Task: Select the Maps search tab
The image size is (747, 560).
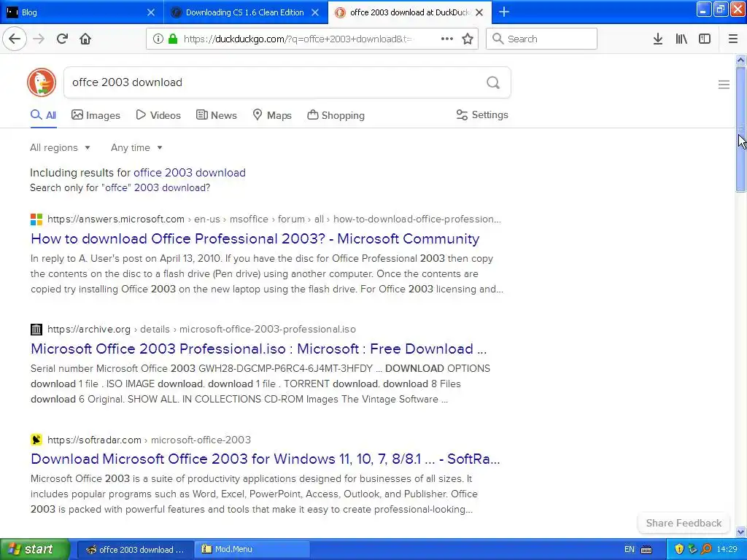Action: coord(272,115)
